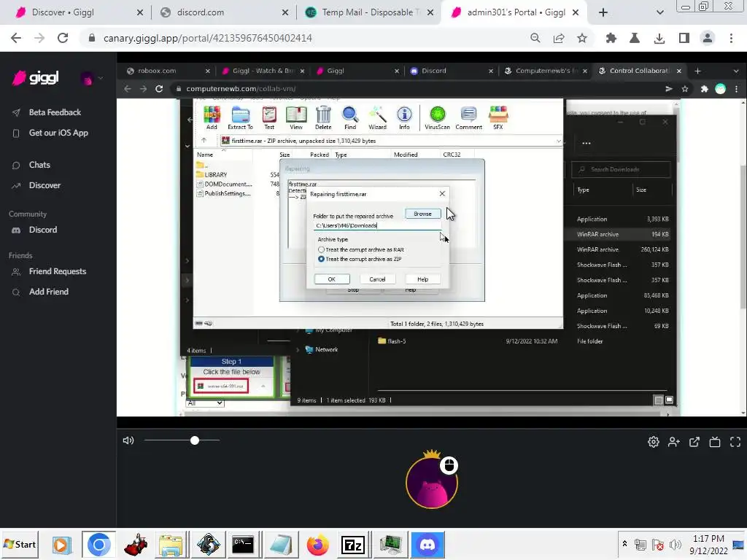Viewport: 747px width, 560px height.
Task: Click the WinRAR Test icon
Action: (269, 117)
